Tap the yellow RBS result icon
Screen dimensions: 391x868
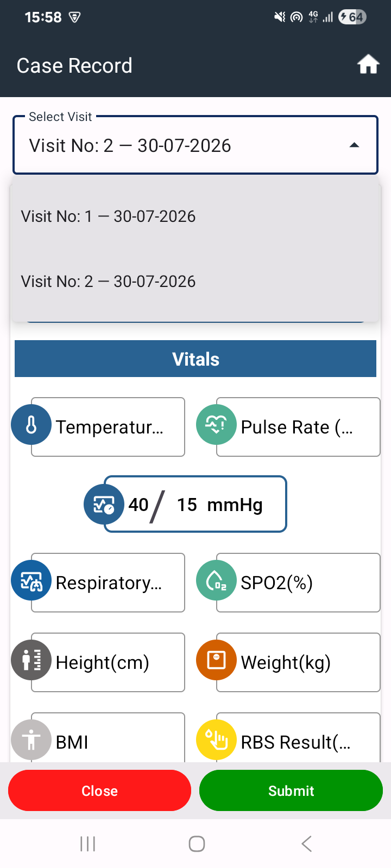coord(216,740)
